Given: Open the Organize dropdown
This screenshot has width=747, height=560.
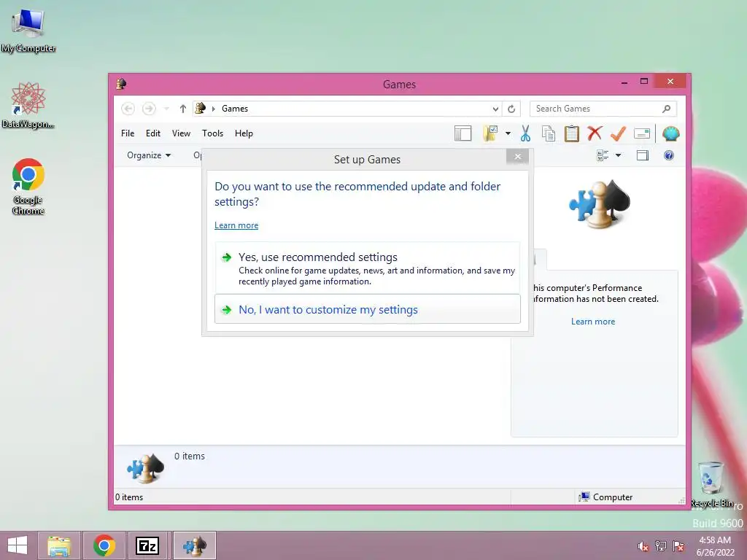Looking at the screenshot, I should pos(149,155).
